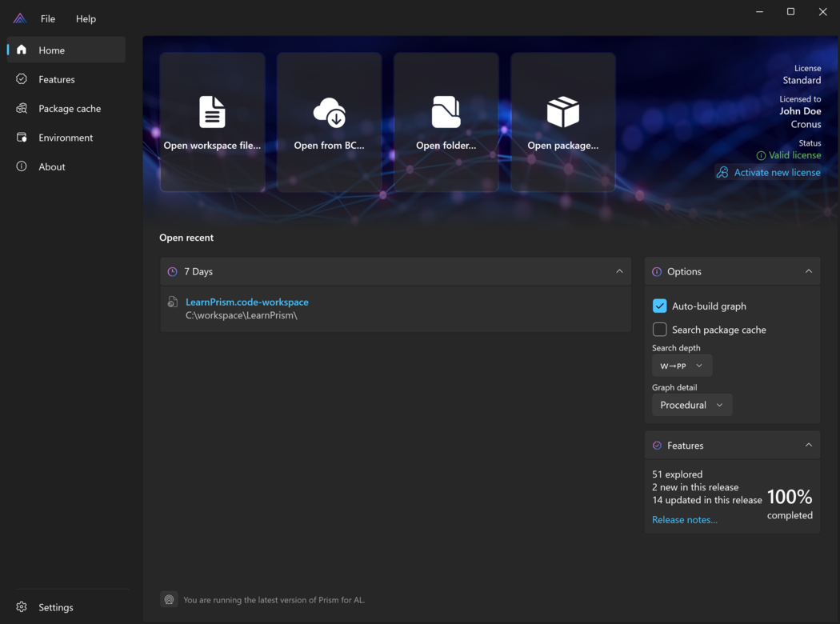The image size is (840, 624).
Task: Collapse the Options panel
Action: 808,271
